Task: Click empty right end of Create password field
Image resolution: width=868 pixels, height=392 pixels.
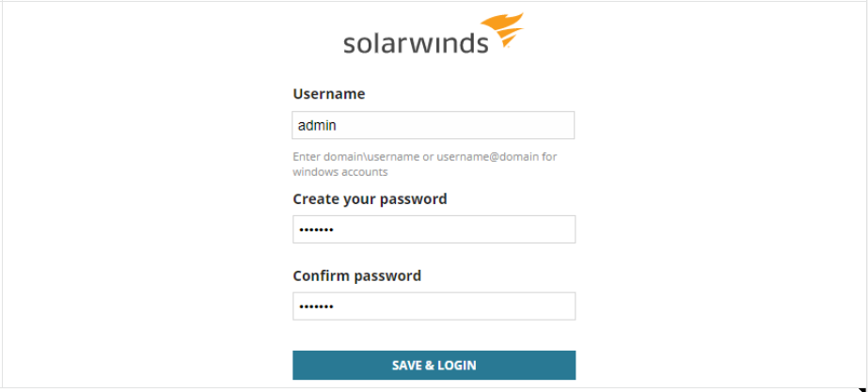Action: (x=536, y=229)
